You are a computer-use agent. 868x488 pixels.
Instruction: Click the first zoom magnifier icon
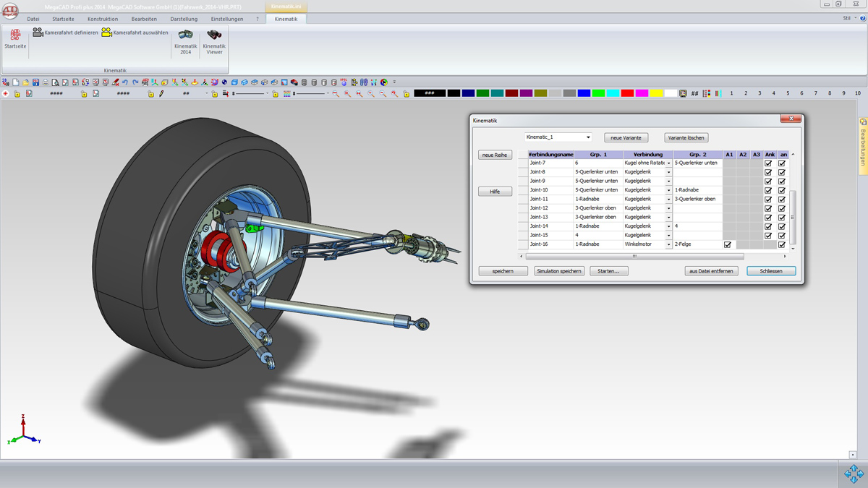[x=336, y=93]
